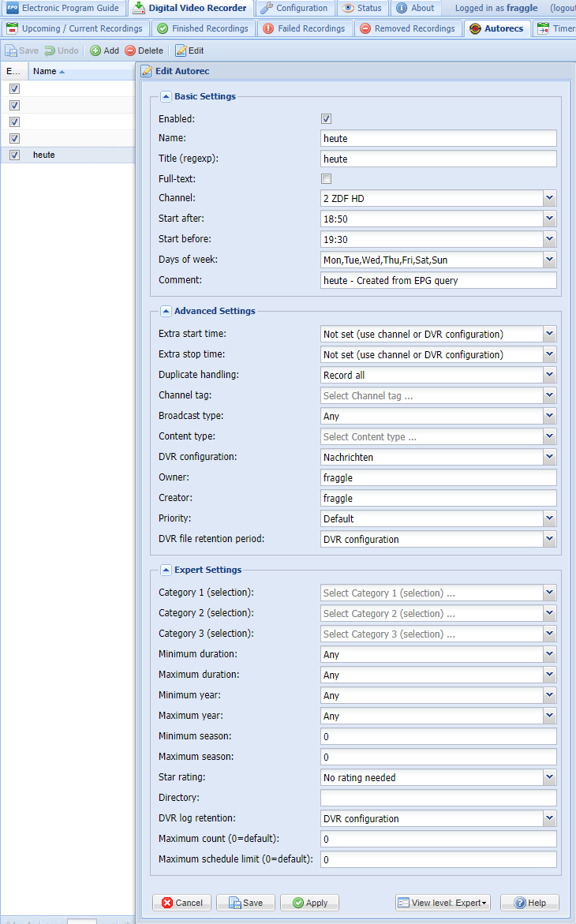Viewport: 576px width, 924px height.
Task: Select the heute autorec entry
Action: [44, 155]
